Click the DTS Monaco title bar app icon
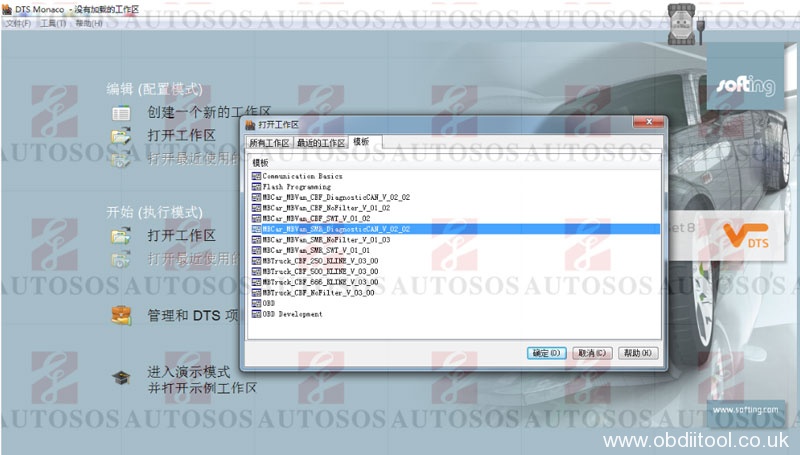Viewport: 800px width, 455px height. tap(7, 9)
